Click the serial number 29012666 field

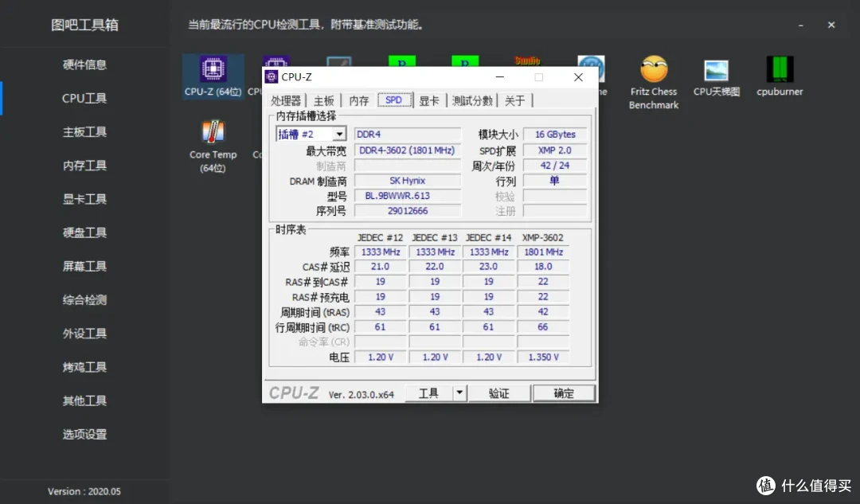coord(407,210)
